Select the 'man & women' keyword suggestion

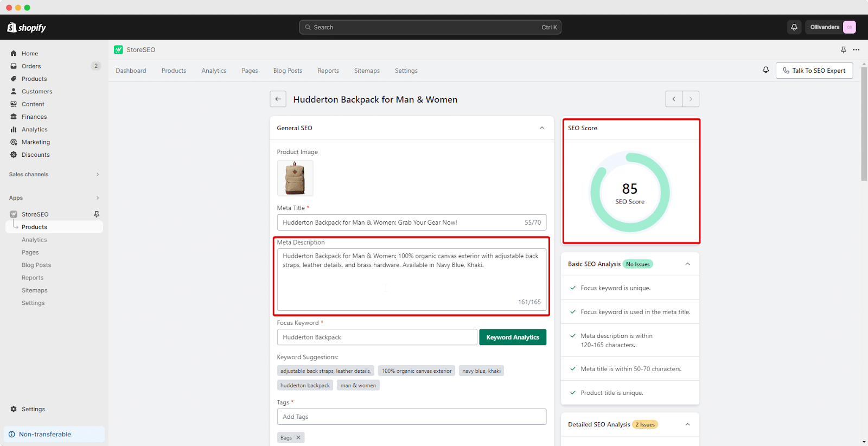(x=358, y=385)
